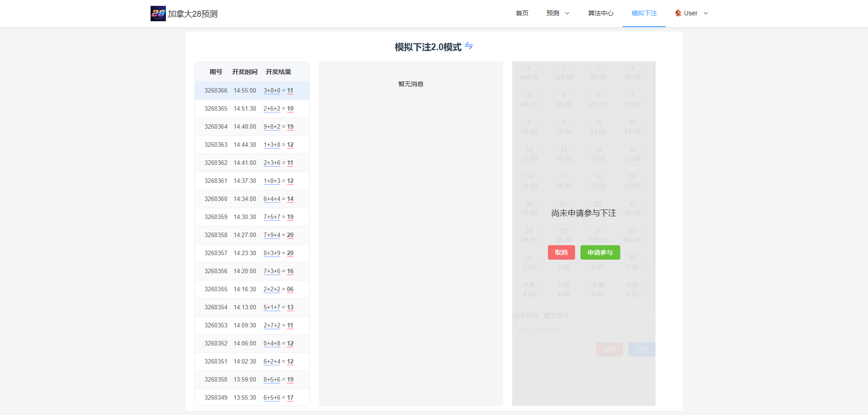868x415 pixels.
Task: Click the 模拟下注2.0模式 heading
Action: [428, 47]
